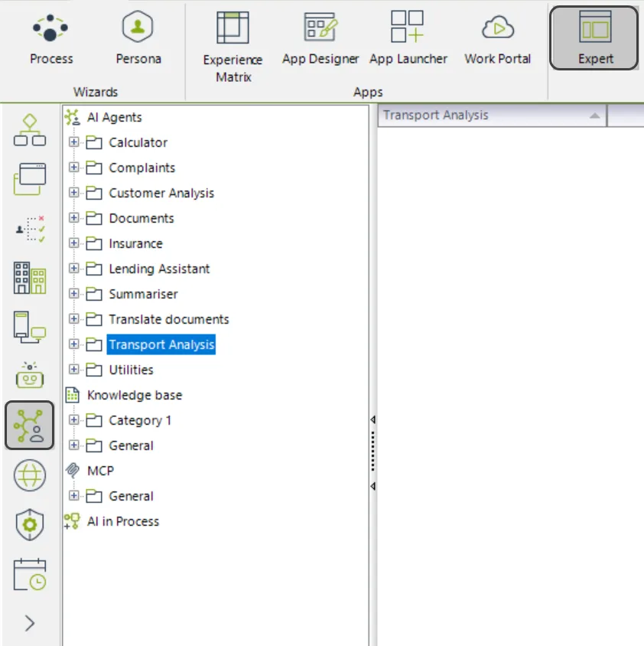The width and height of the screenshot is (644, 646).
Task: Select the robot automation module
Action: pos(30,375)
